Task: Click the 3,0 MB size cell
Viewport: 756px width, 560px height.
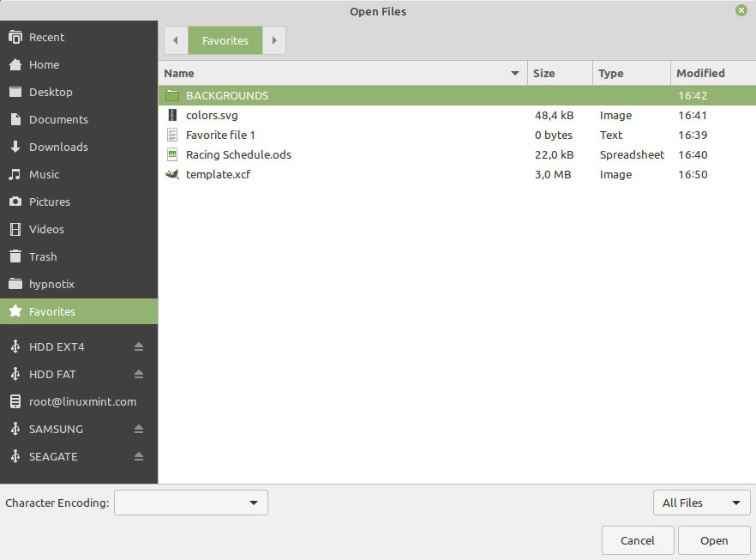Action: point(553,175)
